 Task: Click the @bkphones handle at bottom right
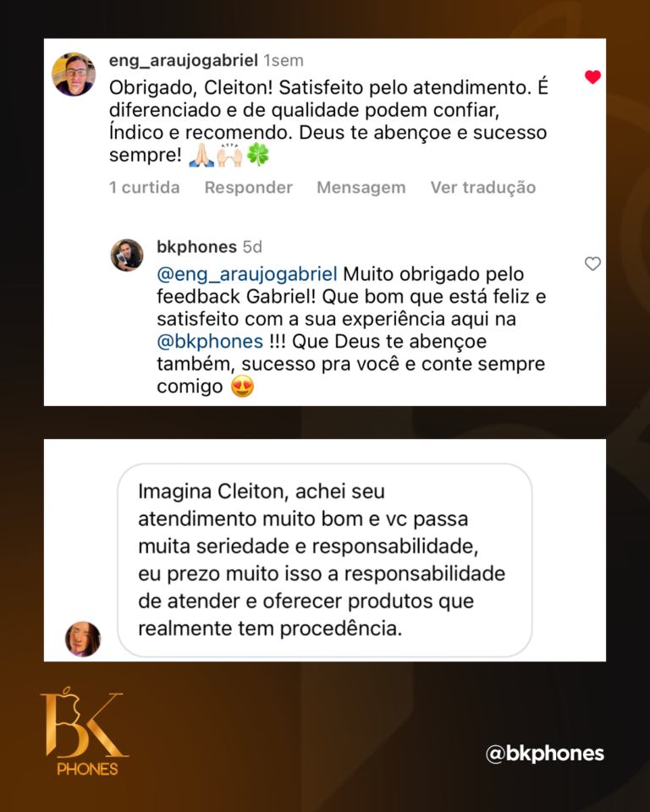pos(545,754)
